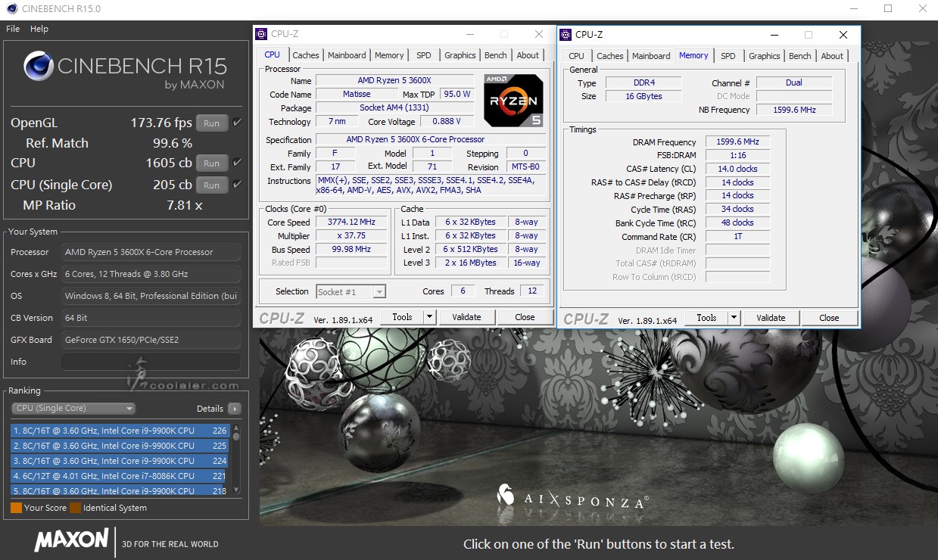Click the CPU-Z icon in the memory window title bar
The image size is (938, 560).
point(566,35)
